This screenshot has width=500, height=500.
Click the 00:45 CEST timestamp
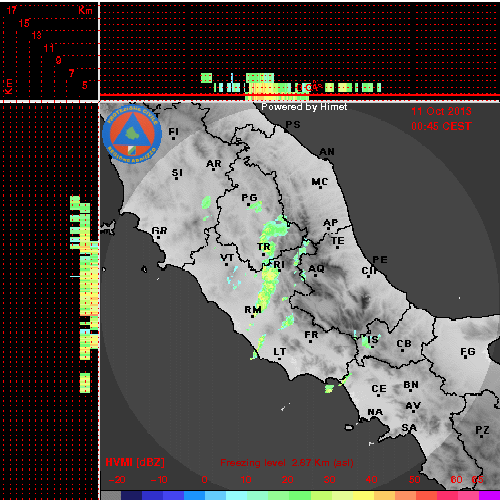[x=441, y=126]
